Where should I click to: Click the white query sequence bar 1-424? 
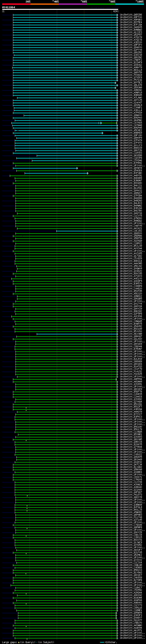[60, 9]
